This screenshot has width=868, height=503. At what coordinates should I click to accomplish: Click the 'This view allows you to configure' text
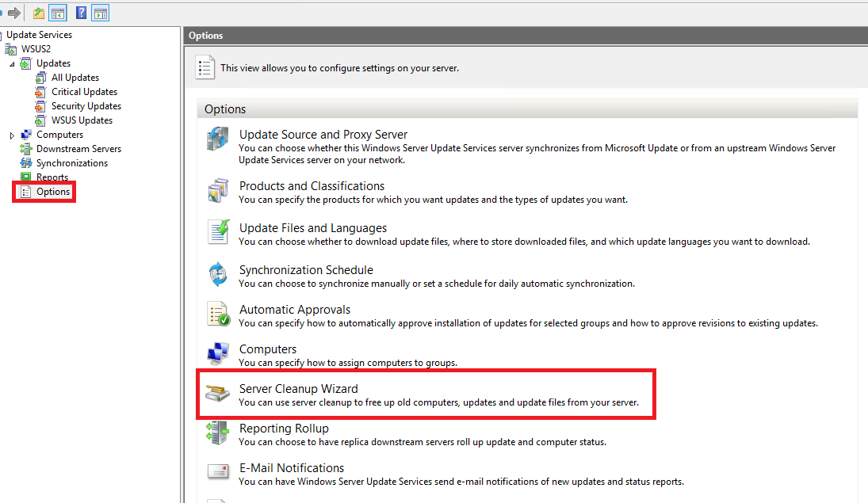[x=339, y=68]
